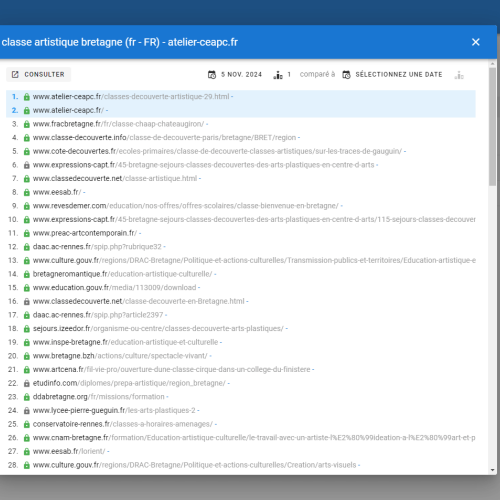The width and height of the screenshot is (500, 500).
Task: Open result 15 education.gouv.fr link
Action: click(114, 288)
